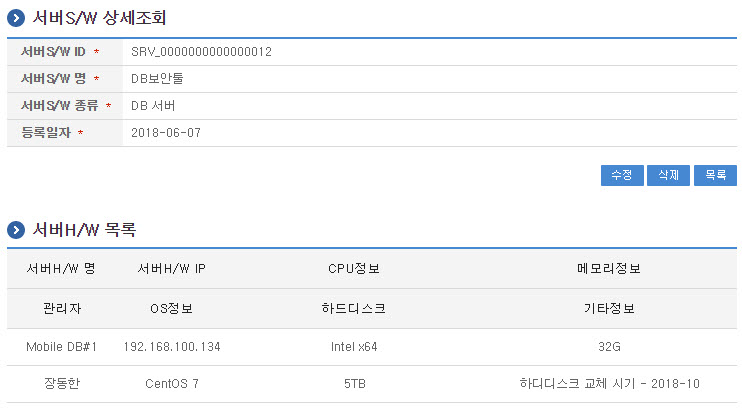Select the 메모리정보 column header
This screenshot has width=742, height=409.
pyautogui.click(x=609, y=269)
